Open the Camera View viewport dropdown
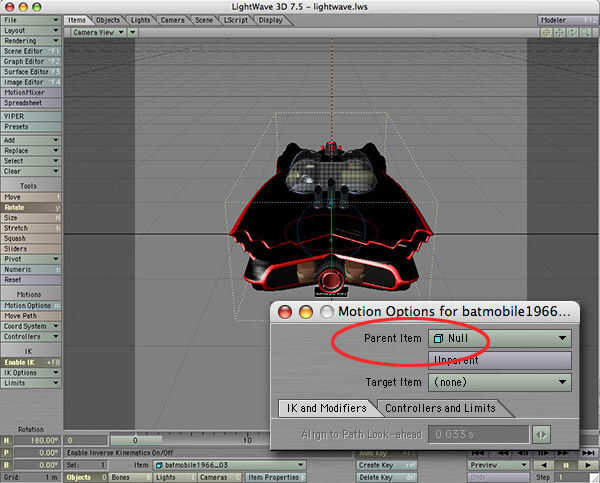Screen dimensions: 600x483 coord(98,33)
